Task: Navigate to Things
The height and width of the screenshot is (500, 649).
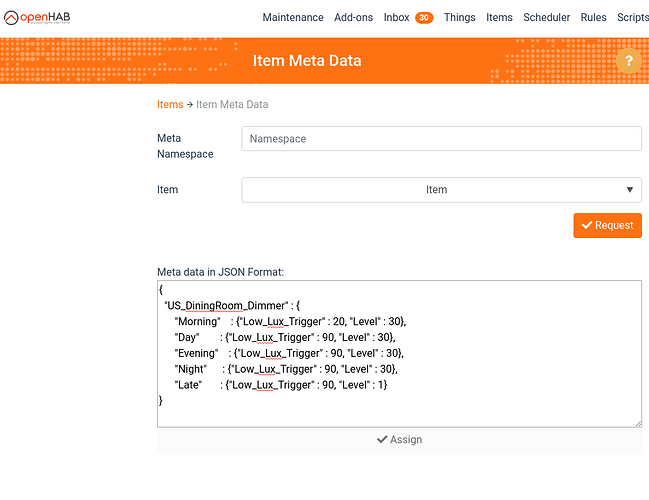Action: (459, 17)
